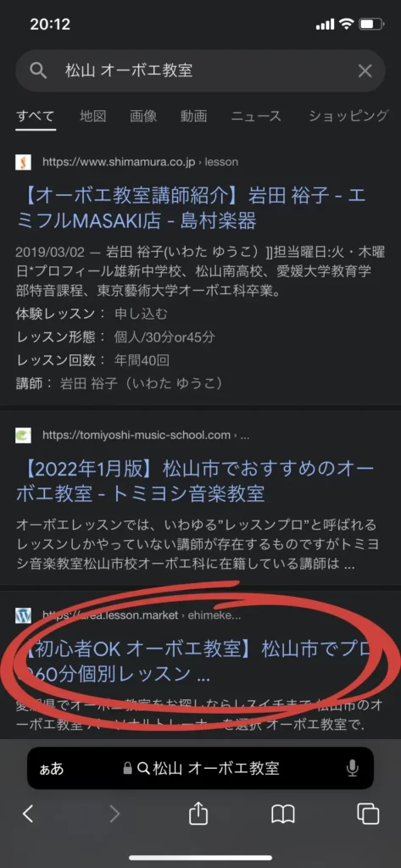Go back with the left chevron
Image resolution: width=401 pixels, height=868 pixels.
(x=28, y=814)
